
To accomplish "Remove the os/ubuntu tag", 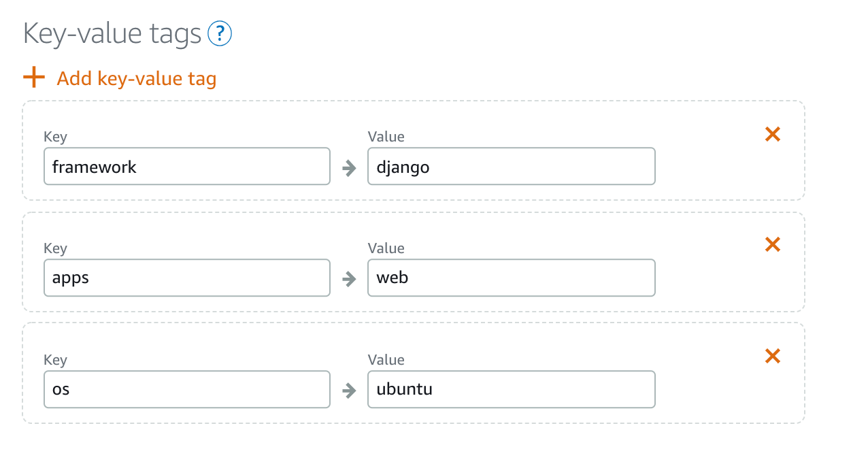I will pos(772,356).
